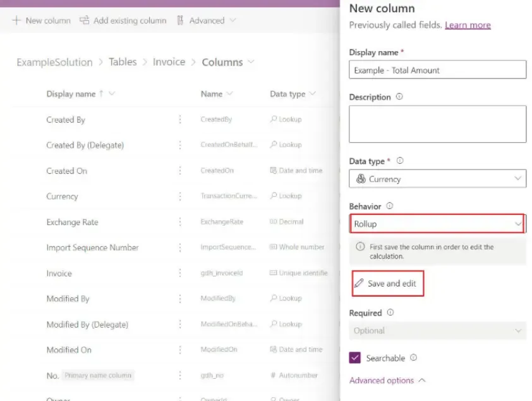Open more options for Created By row
Screen dimensions: 532x401
[x=180, y=120]
